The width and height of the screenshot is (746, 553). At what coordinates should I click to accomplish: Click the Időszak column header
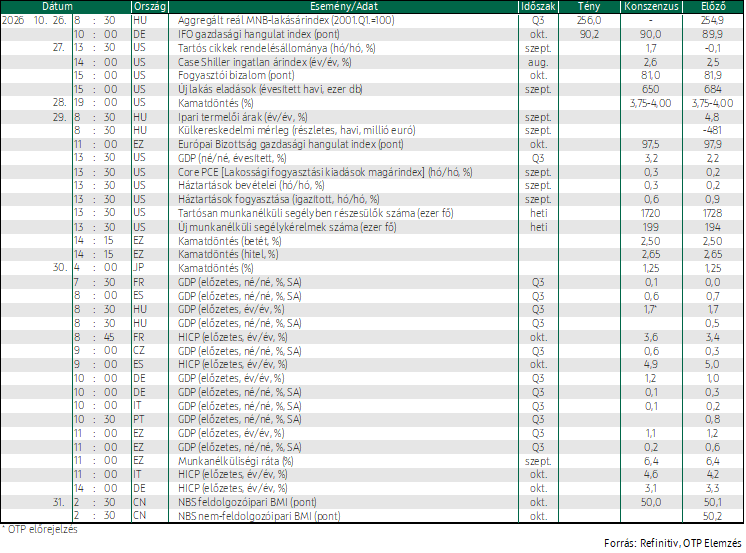(538, 6)
